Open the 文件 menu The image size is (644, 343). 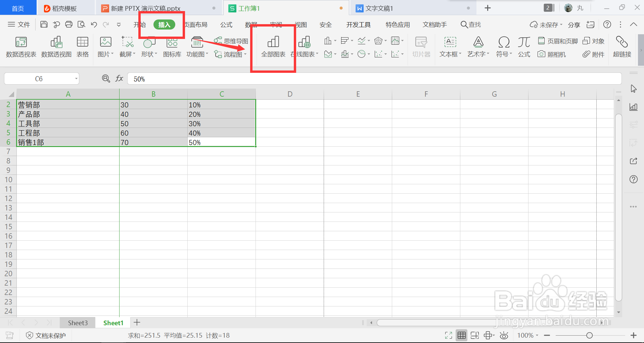tap(19, 24)
